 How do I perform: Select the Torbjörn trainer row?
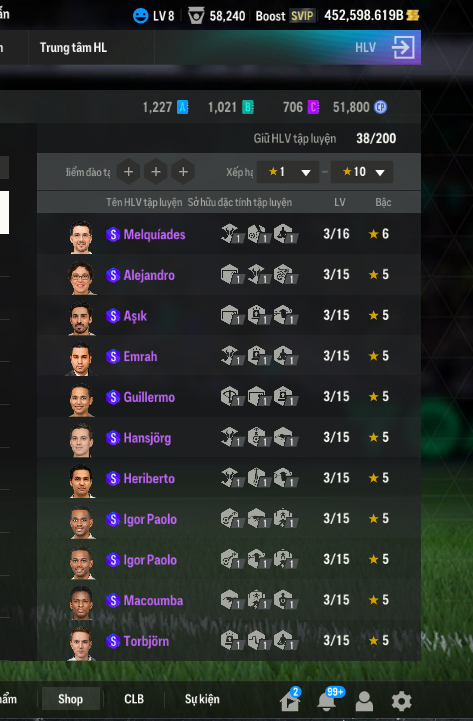click(x=229, y=641)
